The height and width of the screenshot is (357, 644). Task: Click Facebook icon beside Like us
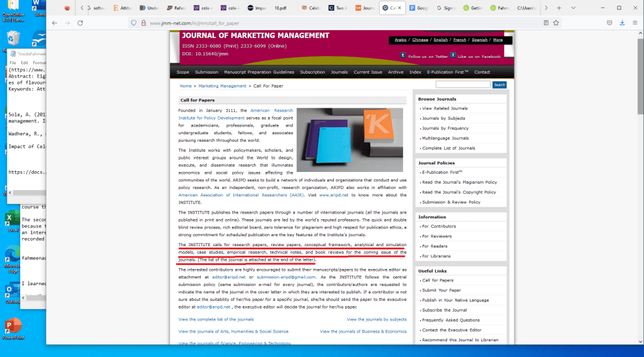(453, 55)
